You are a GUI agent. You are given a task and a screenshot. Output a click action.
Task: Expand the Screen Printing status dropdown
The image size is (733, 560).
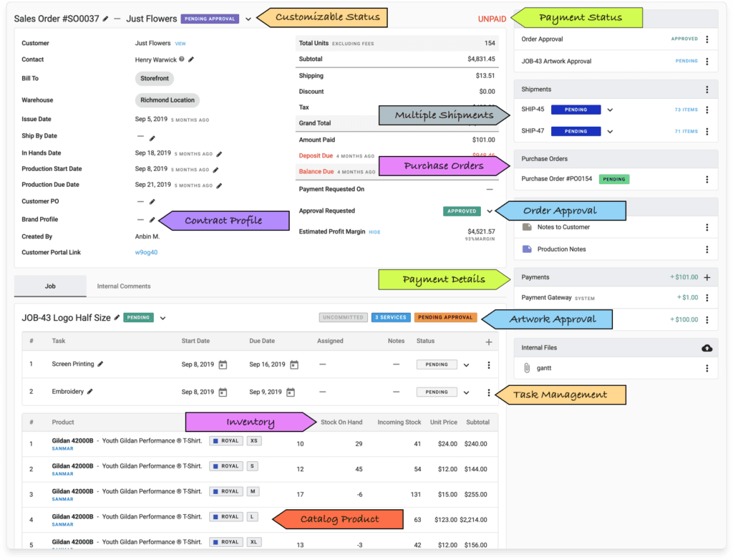(466, 365)
